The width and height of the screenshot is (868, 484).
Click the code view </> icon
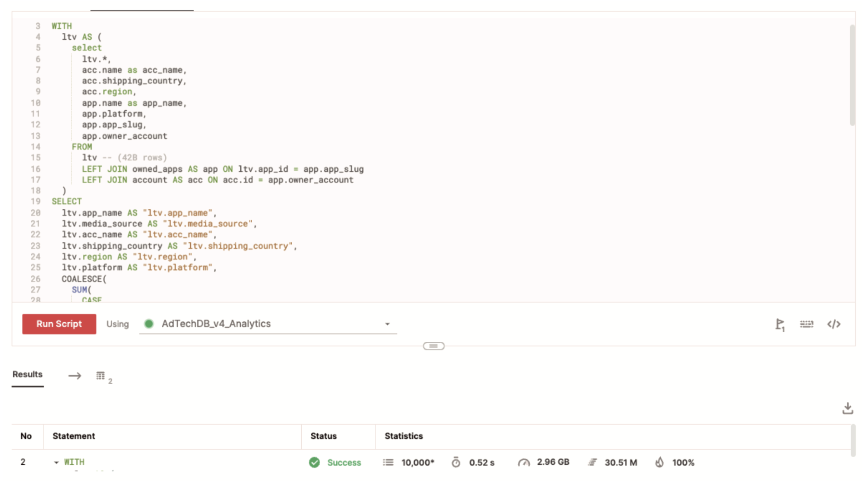tap(833, 324)
